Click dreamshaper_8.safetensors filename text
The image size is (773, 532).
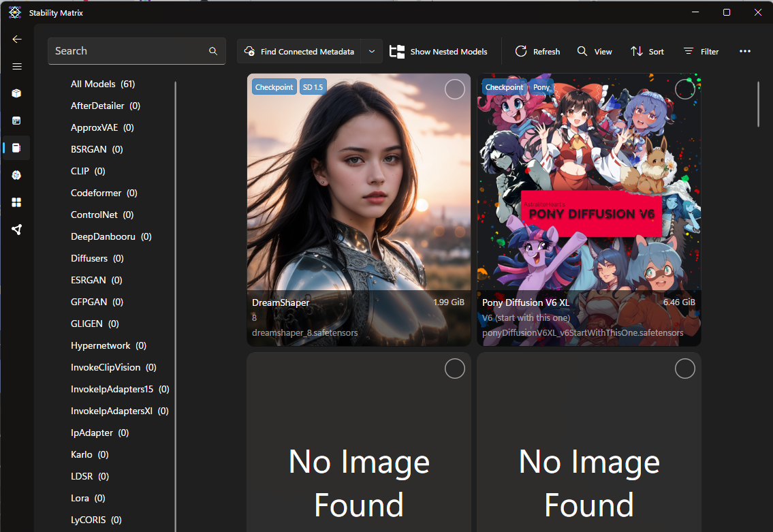pos(304,333)
